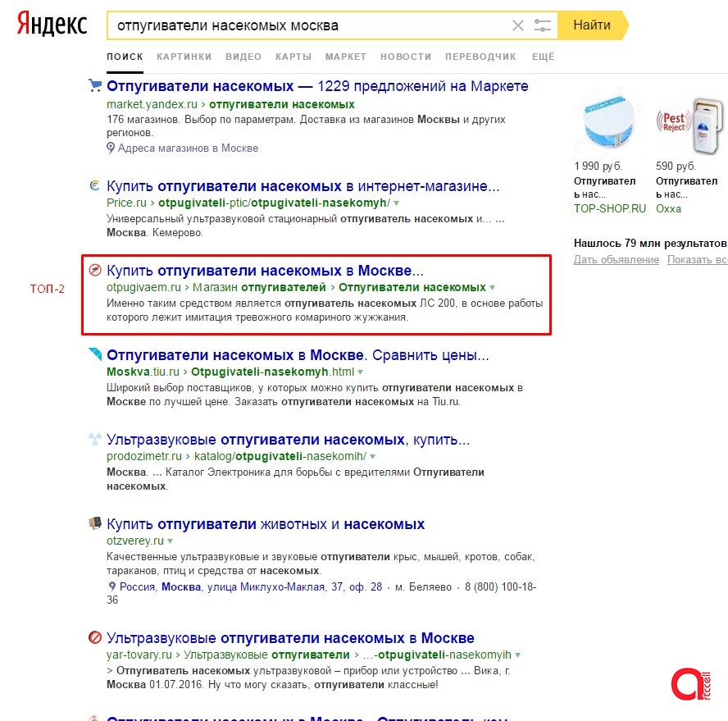Click the prodozimetr.ru radiation favicon
Image resolution: width=728 pixels, height=721 pixels.
click(x=95, y=439)
